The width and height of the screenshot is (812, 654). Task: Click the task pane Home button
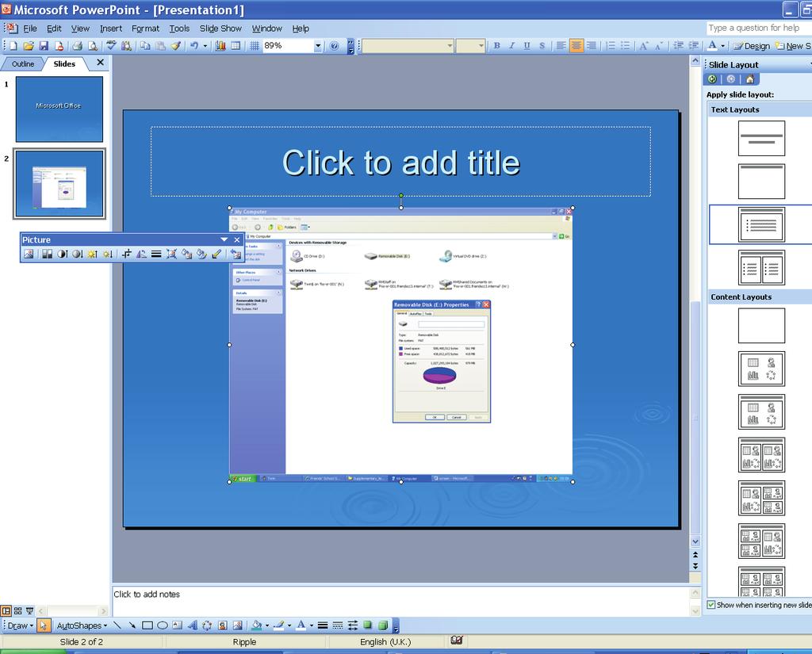(750, 79)
